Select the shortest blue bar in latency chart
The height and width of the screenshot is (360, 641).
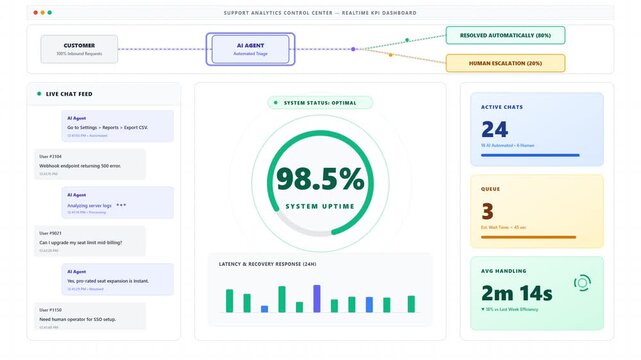coord(264,309)
